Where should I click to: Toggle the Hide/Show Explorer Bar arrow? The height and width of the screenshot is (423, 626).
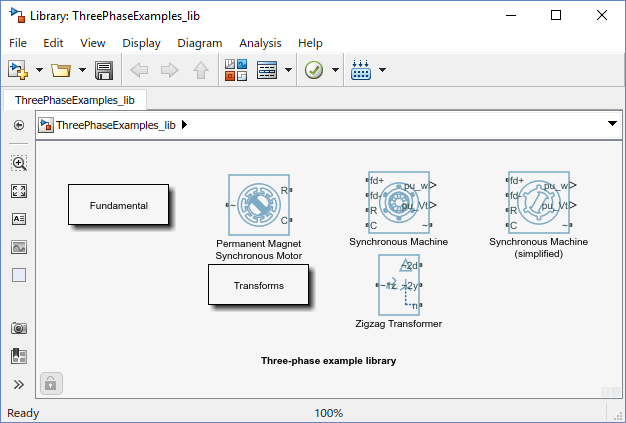click(x=19, y=125)
